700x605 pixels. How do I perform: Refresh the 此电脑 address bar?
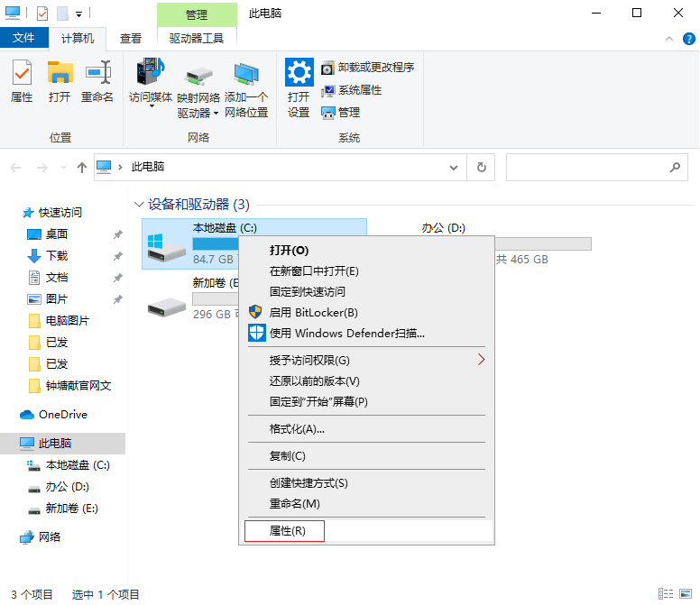pos(482,167)
